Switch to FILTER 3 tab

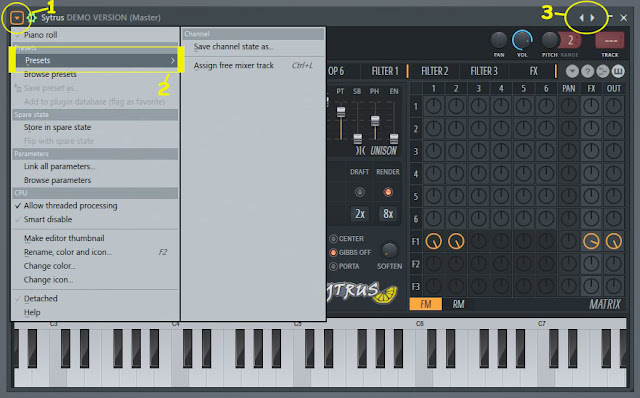[x=484, y=71]
